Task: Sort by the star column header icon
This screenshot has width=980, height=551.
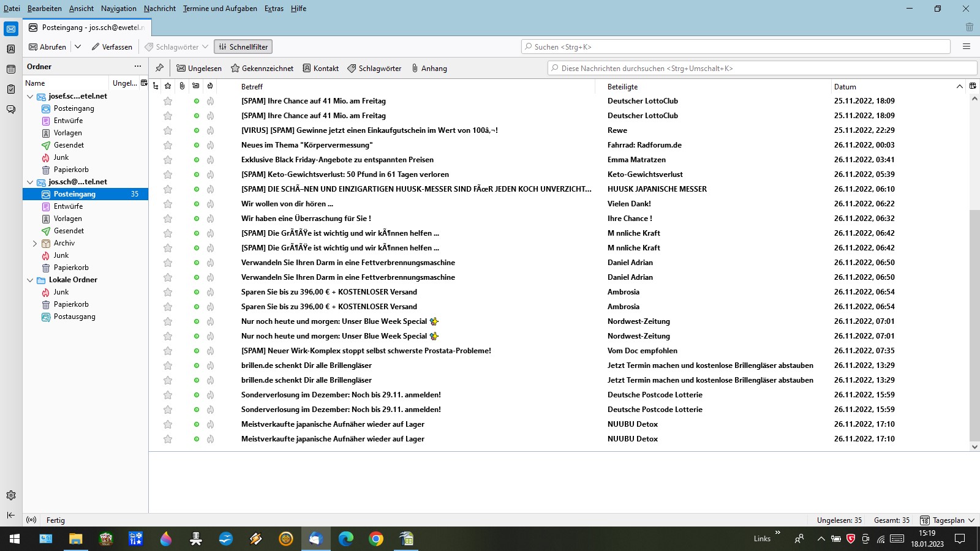Action: 168,86
